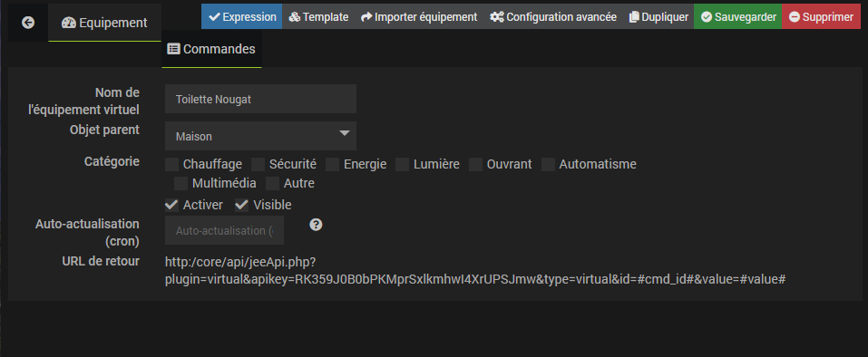Focus the Auto-actualisation cron input
Viewport: 868px width, 357px height.
tap(225, 230)
